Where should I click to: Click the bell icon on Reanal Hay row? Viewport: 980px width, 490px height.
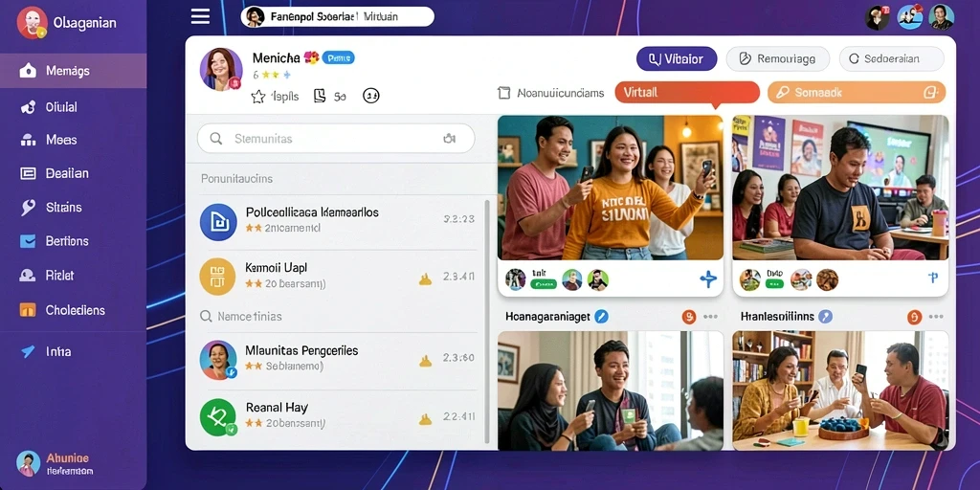point(425,417)
